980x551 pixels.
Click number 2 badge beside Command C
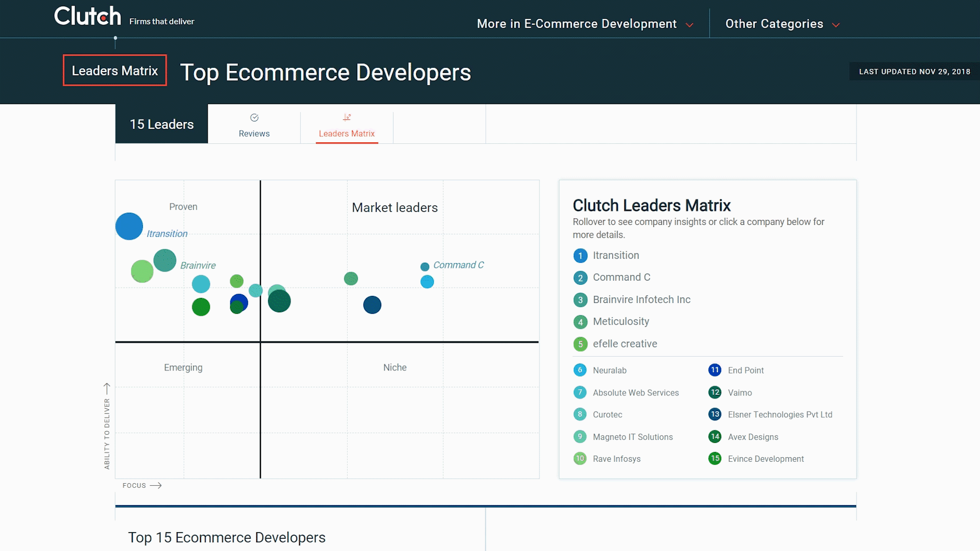tap(580, 278)
